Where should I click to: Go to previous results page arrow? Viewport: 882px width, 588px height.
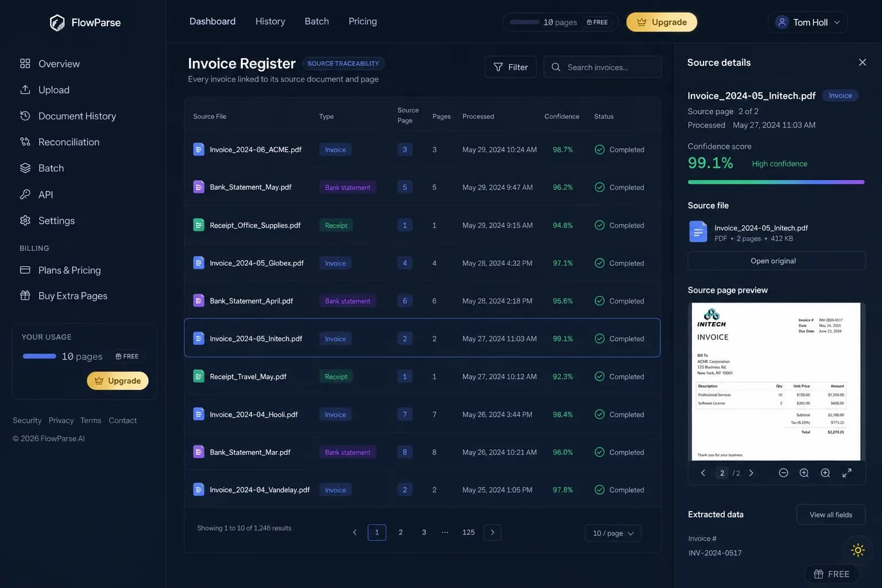point(354,532)
